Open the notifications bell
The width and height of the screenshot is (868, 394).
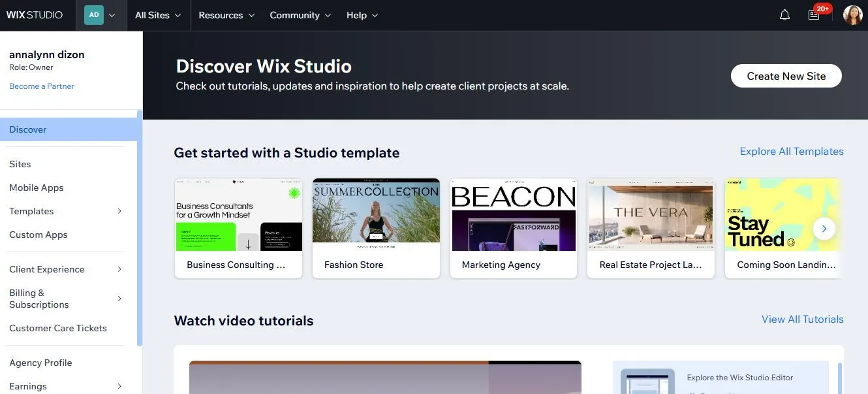[784, 15]
